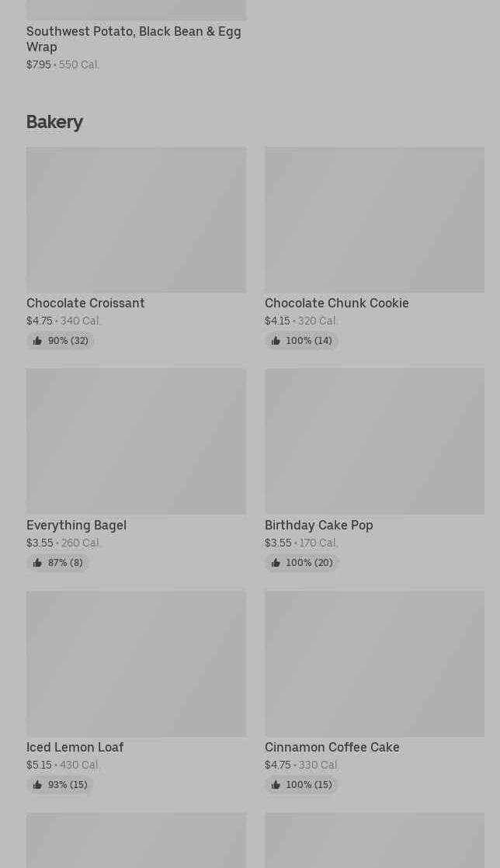Click the Iced Lemon Loaf title
Image resolution: width=500 pixels, height=868 pixels.
coord(75,747)
